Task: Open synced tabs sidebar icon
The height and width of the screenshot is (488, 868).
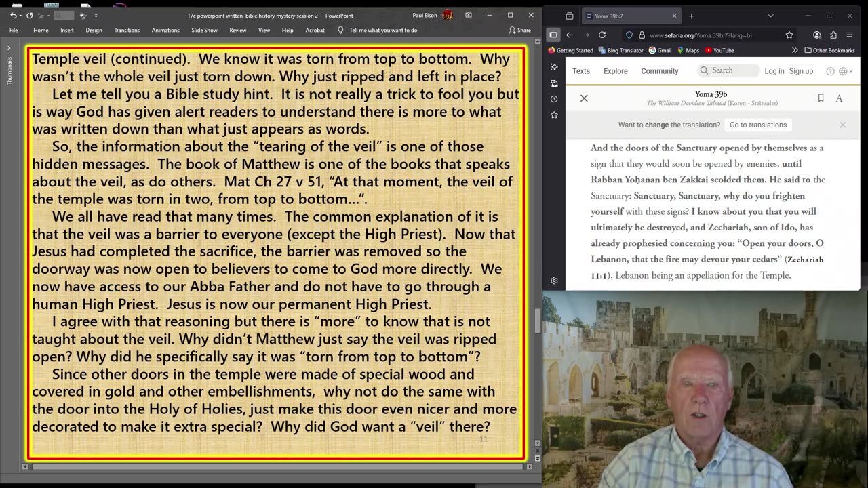Action: (x=554, y=83)
